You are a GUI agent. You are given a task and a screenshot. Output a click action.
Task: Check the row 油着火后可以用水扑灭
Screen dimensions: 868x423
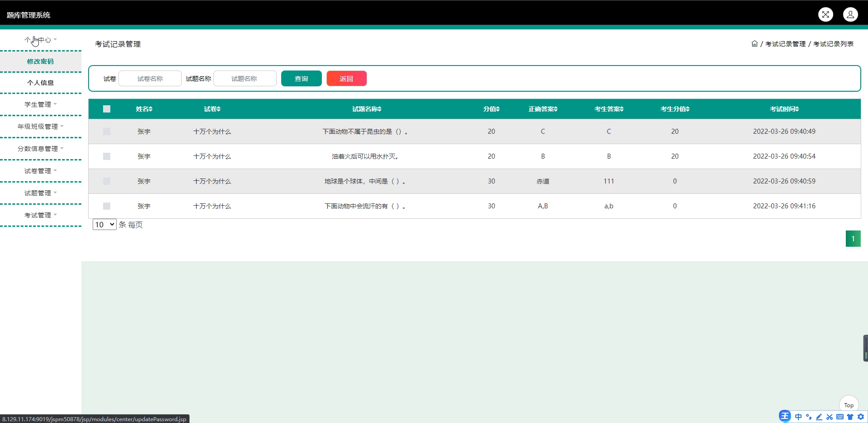click(107, 156)
